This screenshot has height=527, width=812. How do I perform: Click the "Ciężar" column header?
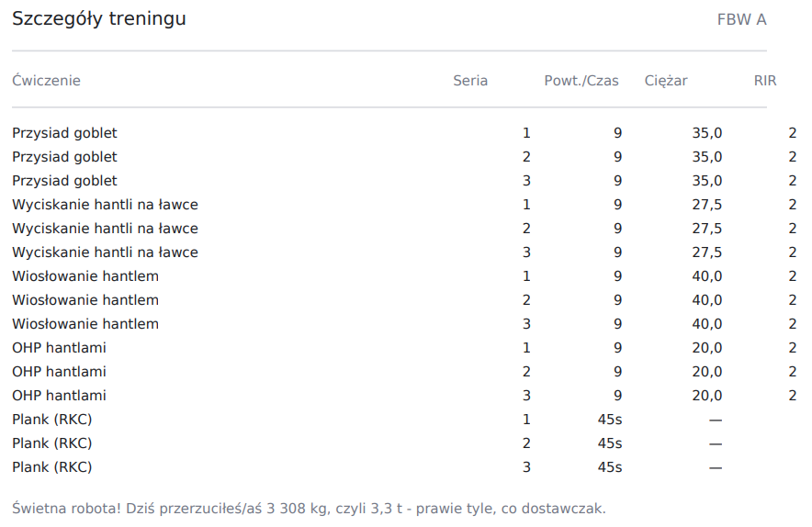[666, 81]
